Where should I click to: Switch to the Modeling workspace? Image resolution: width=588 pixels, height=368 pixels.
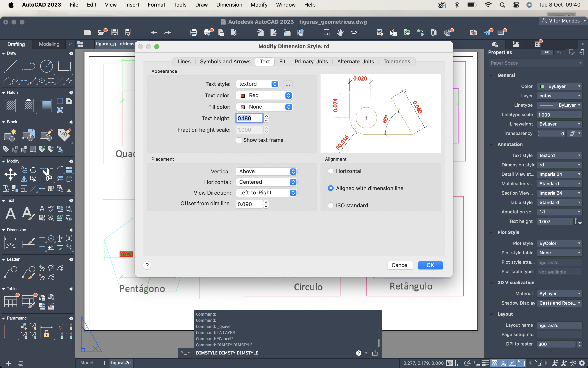pos(49,44)
